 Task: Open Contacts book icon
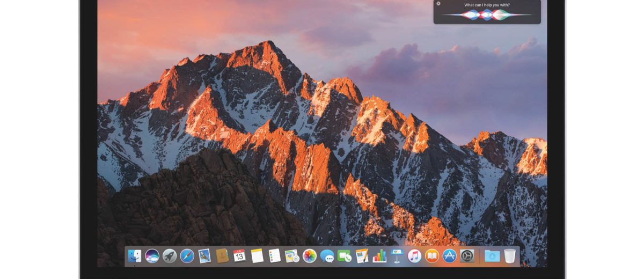click(222, 256)
